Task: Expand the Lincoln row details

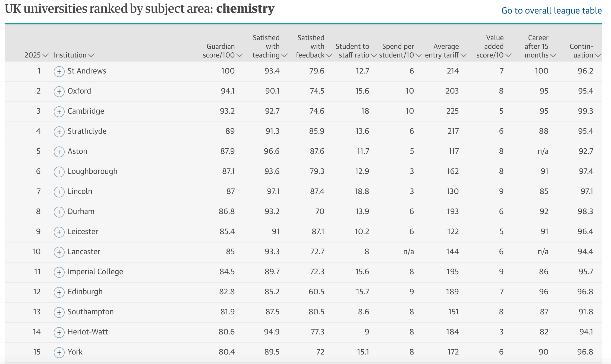Action: [x=59, y=192]
